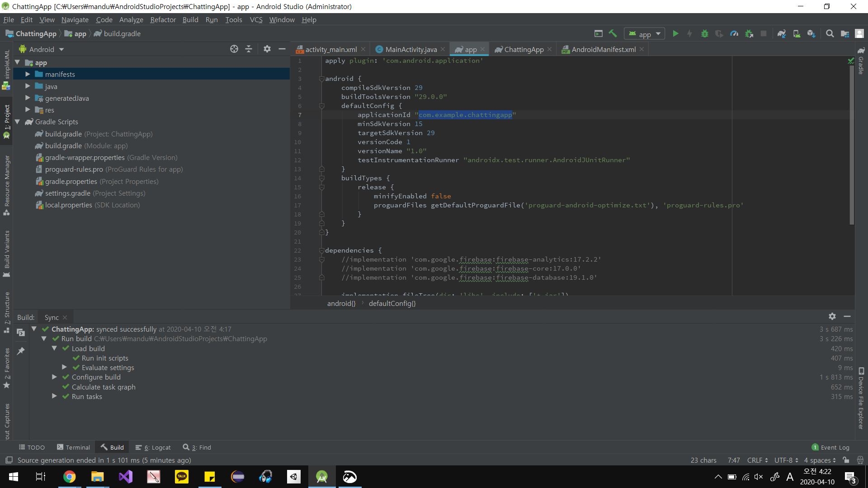Screen dimensions: 868x488
Task: Expand the java folder
Action: pyautogui.click(x=28, y=86)
